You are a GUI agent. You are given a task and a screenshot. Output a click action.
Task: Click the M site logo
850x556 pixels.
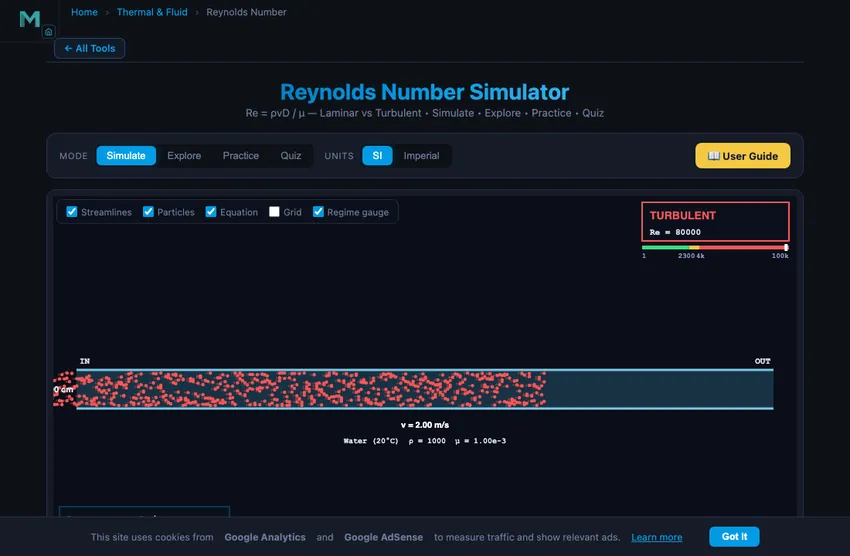30,19
